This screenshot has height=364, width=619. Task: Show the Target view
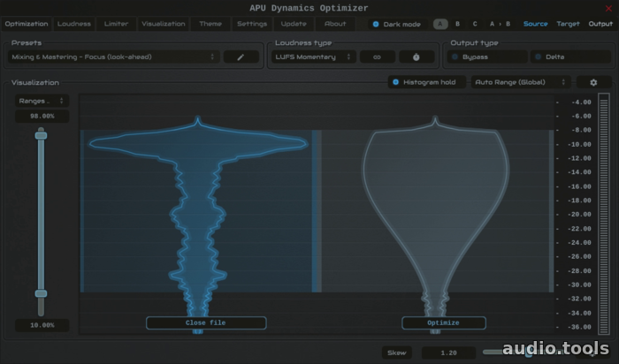pyautogui.click(x=568, y=24)
